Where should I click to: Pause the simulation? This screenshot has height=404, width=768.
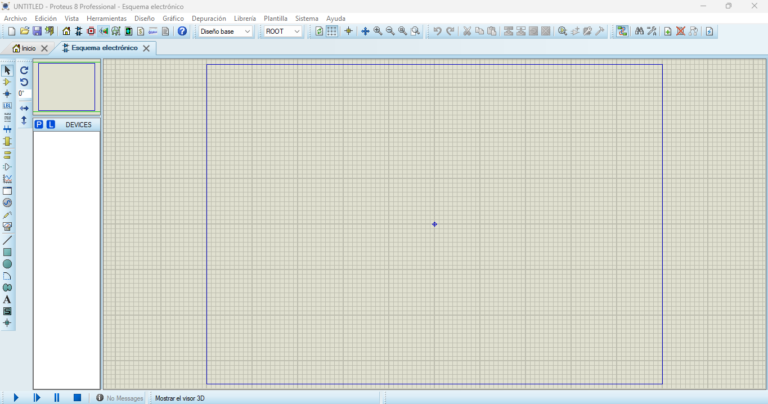57,398
